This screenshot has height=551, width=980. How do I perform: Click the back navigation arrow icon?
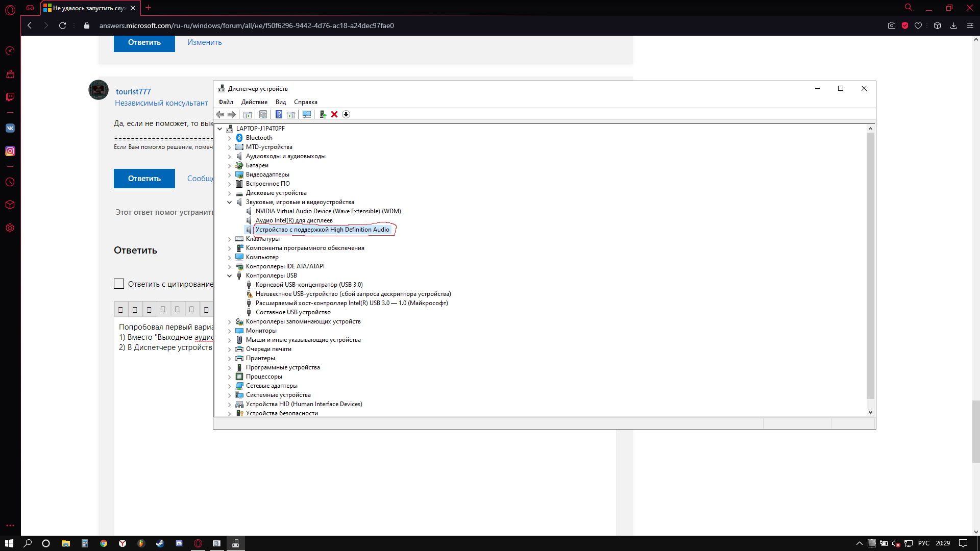point(30,26)
